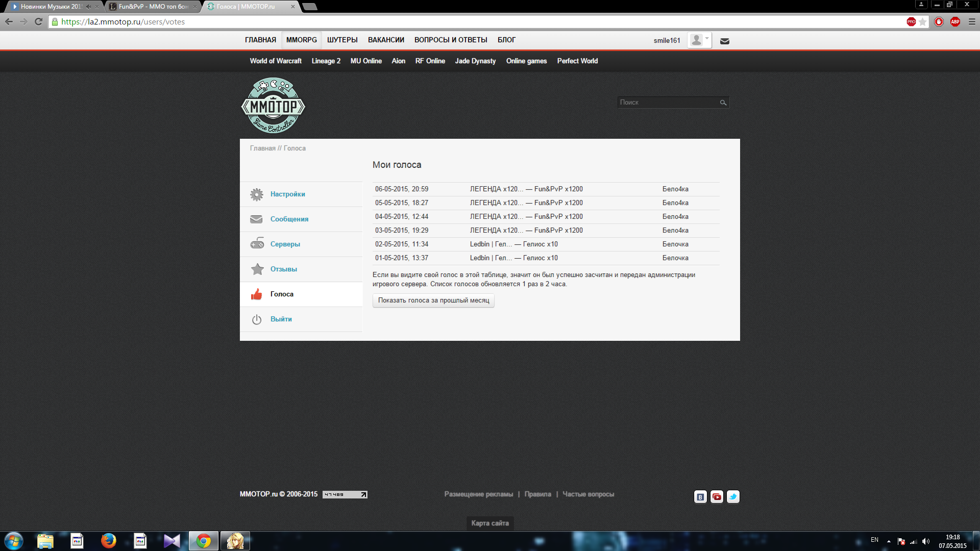This screenshot has width=980, height=551.
Task: Open the Adblock Plus extension icon
Action: pos(955,22)
